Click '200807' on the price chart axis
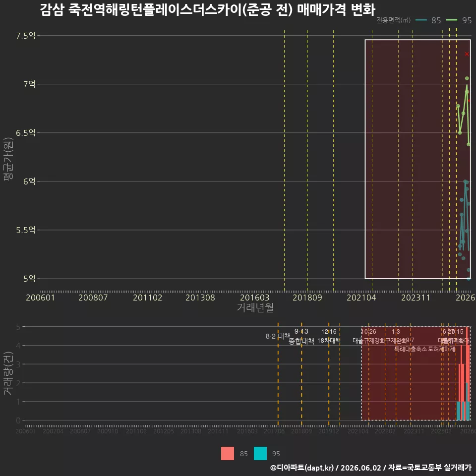 93,297
